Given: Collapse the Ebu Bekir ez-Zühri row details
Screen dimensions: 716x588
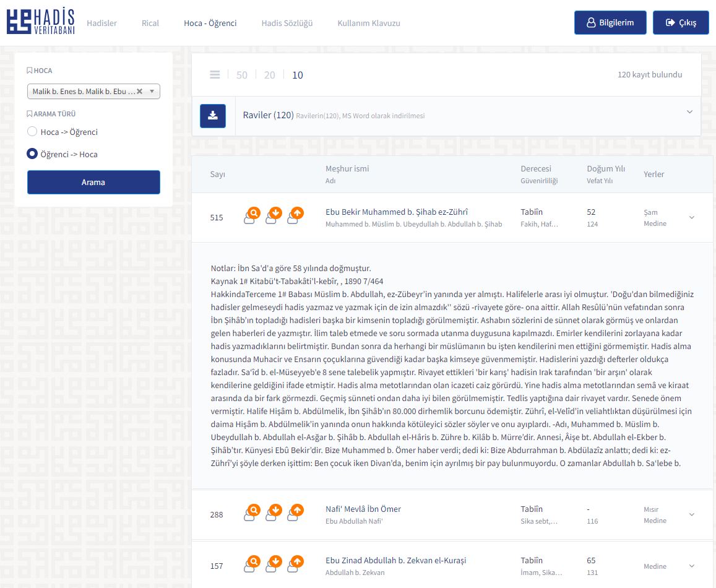Looking at the screenshot, I should tap(692, 218).
